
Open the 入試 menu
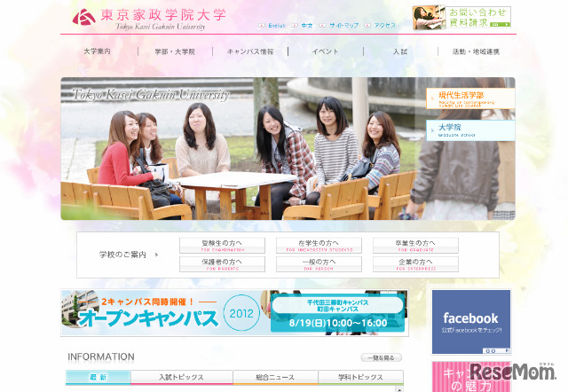pos(400,51)
